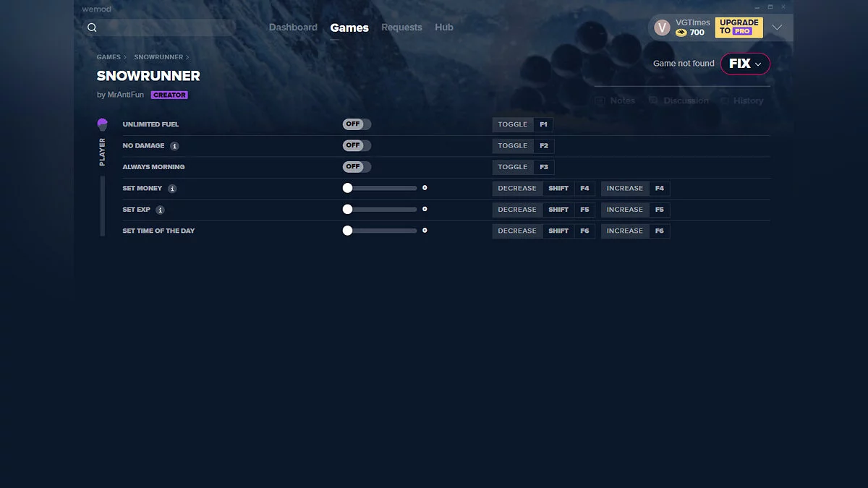Open the Hub section

tap(444, 27)
